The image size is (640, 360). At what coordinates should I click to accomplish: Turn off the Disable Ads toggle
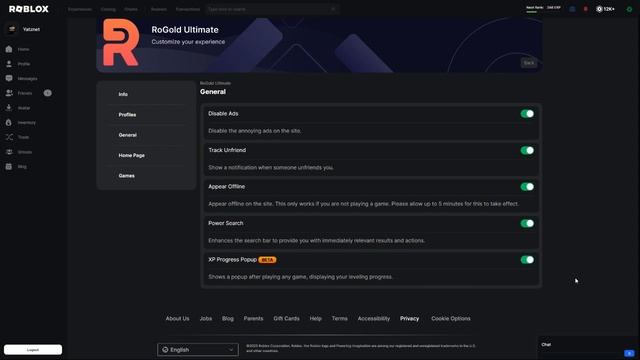pyautogui.click(x=527, y=114)
